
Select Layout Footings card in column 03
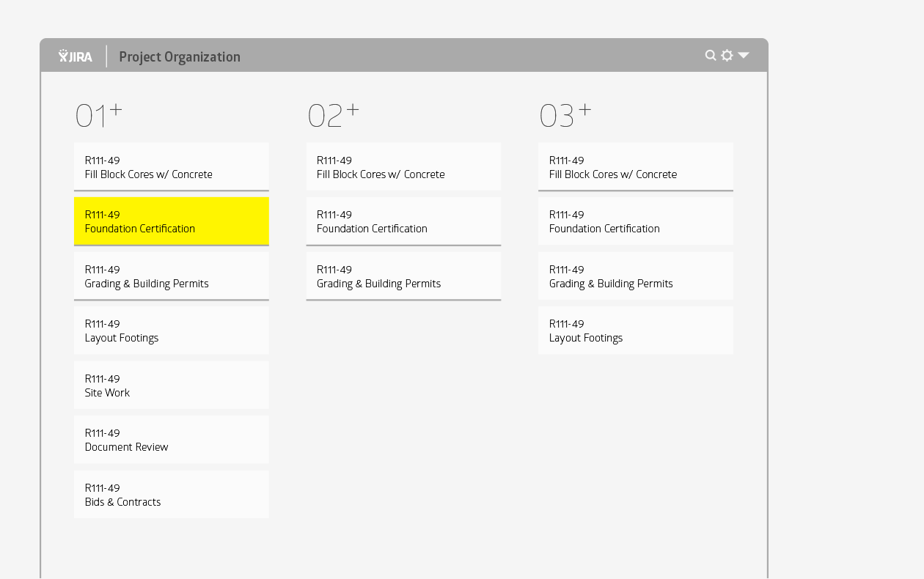click(636, 331)
